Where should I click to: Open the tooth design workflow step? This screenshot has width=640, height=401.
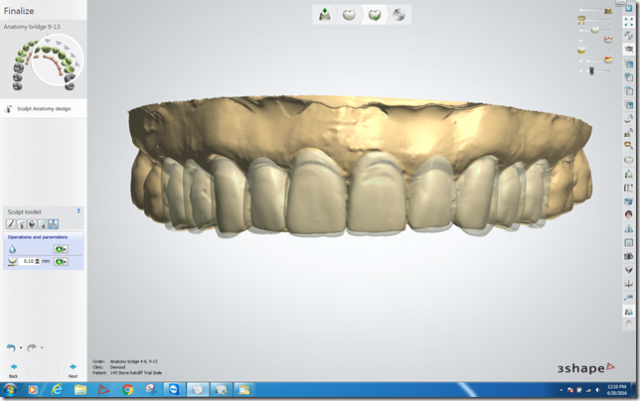click(x=349, y=15)
